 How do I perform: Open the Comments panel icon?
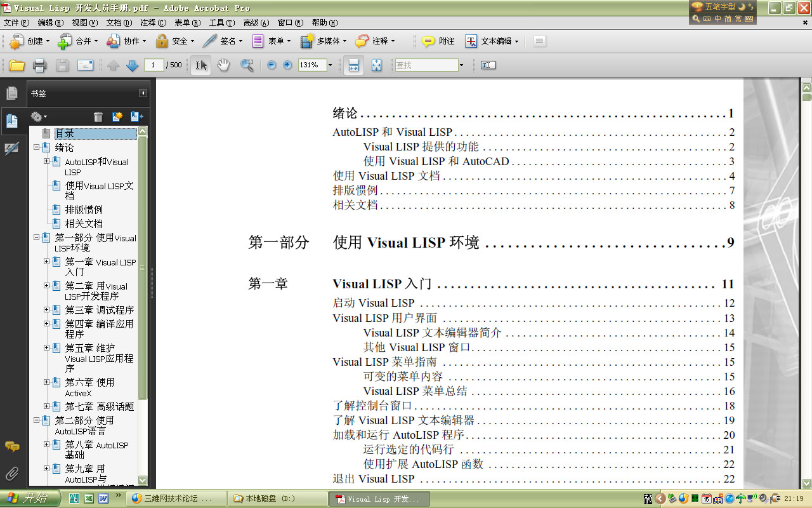pyautogui.click(x=12, y=447)
